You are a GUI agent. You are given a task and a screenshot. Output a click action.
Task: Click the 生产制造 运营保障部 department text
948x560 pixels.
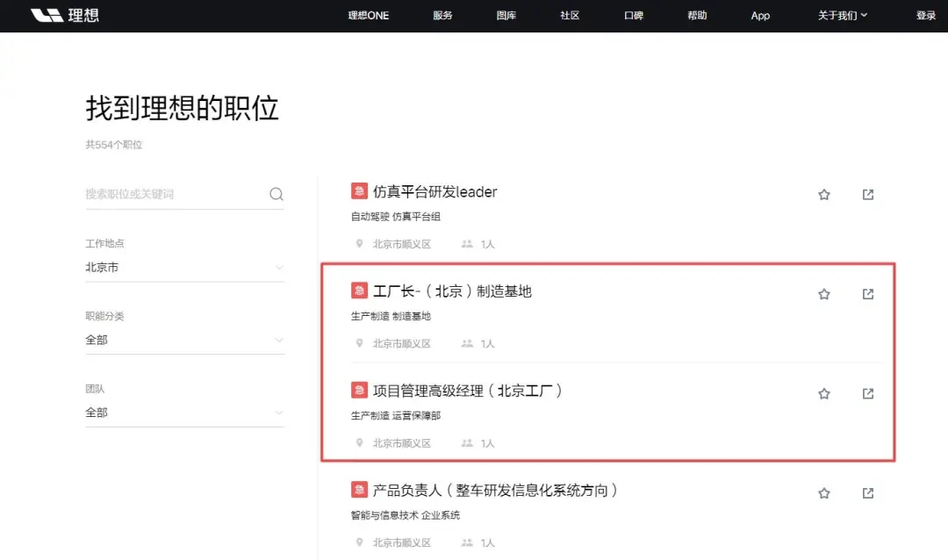(395, 415)
